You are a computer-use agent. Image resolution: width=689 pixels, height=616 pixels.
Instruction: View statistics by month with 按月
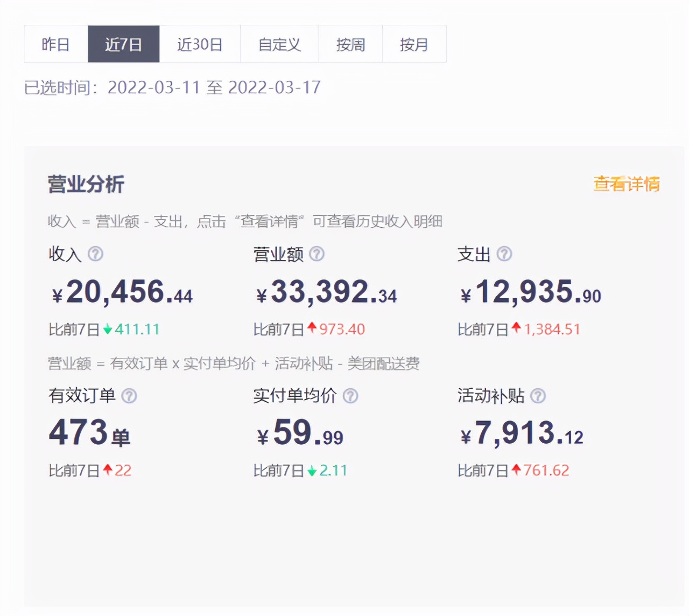pos(414,44)
